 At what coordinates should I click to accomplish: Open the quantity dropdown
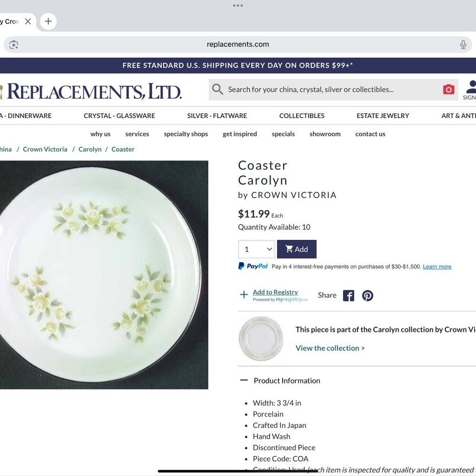[x=257, y=249]
